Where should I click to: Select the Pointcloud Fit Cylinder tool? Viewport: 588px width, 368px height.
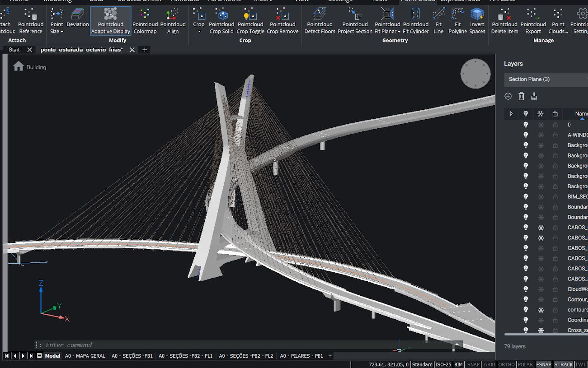(415, 20)
